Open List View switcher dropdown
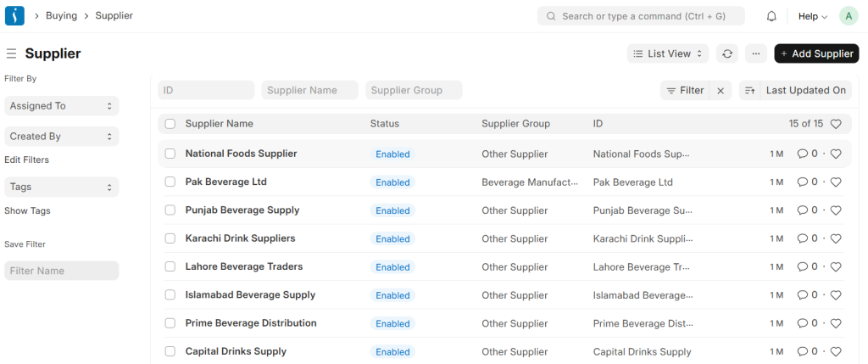The image size is (868, 364). (x=668, y=53)
